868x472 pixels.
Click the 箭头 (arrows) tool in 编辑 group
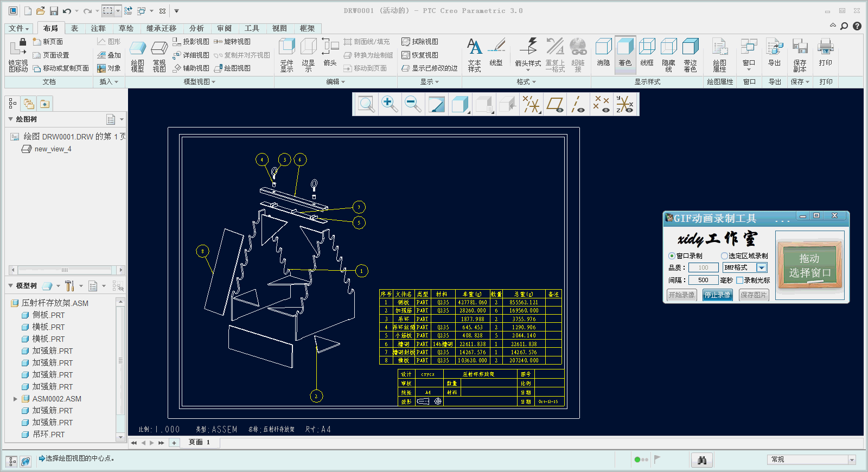click(x=330, y=53)
